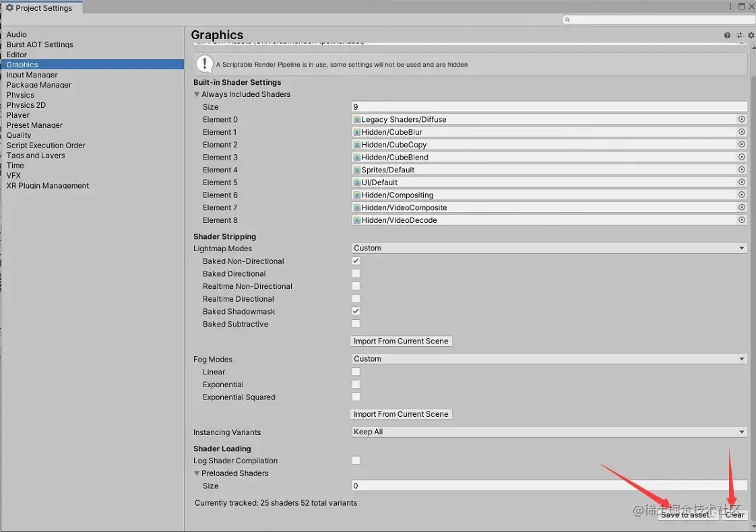Open object picker for Element 2 Hidden/CubeCopy
756x532 pixels.
pos(742,144)
